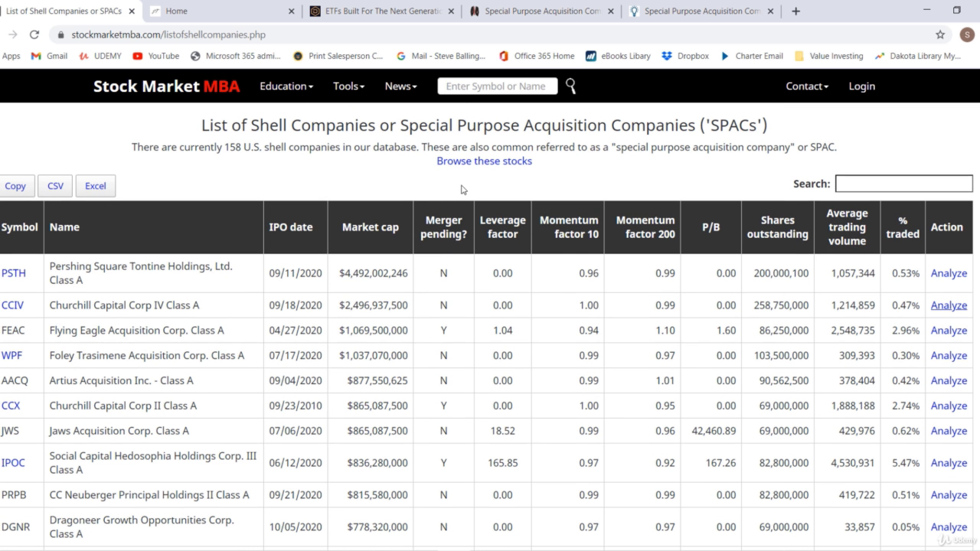This screenshot has width=980, height=551.
Task: Click the CSV export button
Action: [x=55, y=186]
